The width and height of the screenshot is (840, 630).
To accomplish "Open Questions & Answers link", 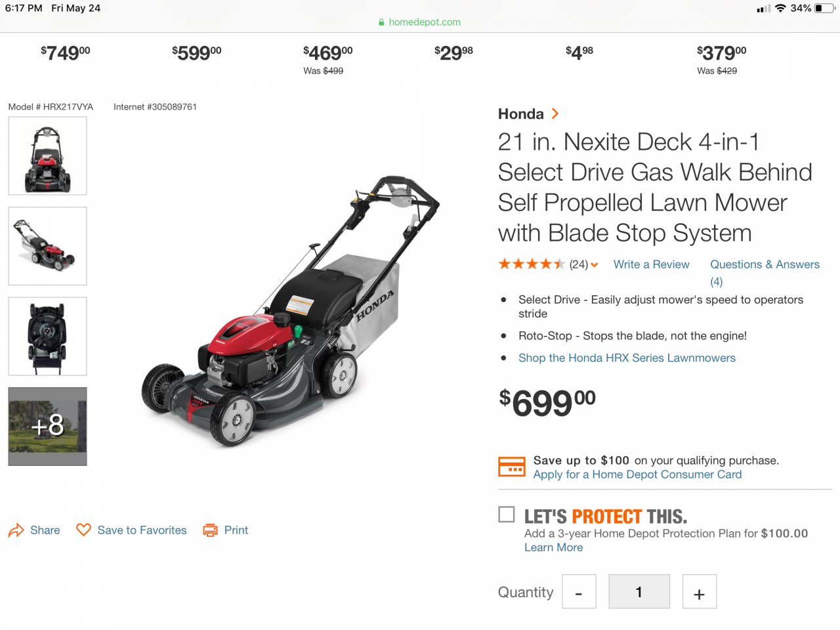I will point(765,264).
